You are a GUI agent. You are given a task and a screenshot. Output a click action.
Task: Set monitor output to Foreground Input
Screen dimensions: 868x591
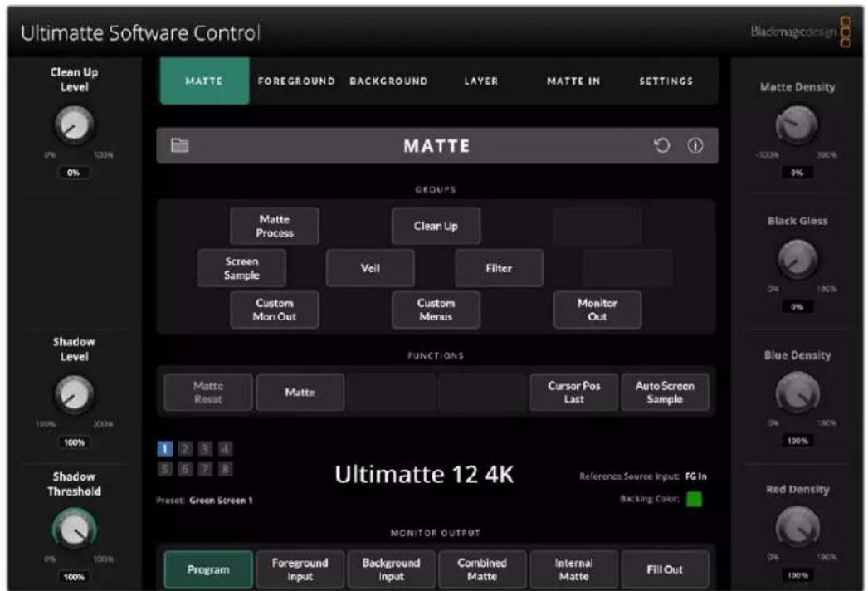(x=300, y=569)
